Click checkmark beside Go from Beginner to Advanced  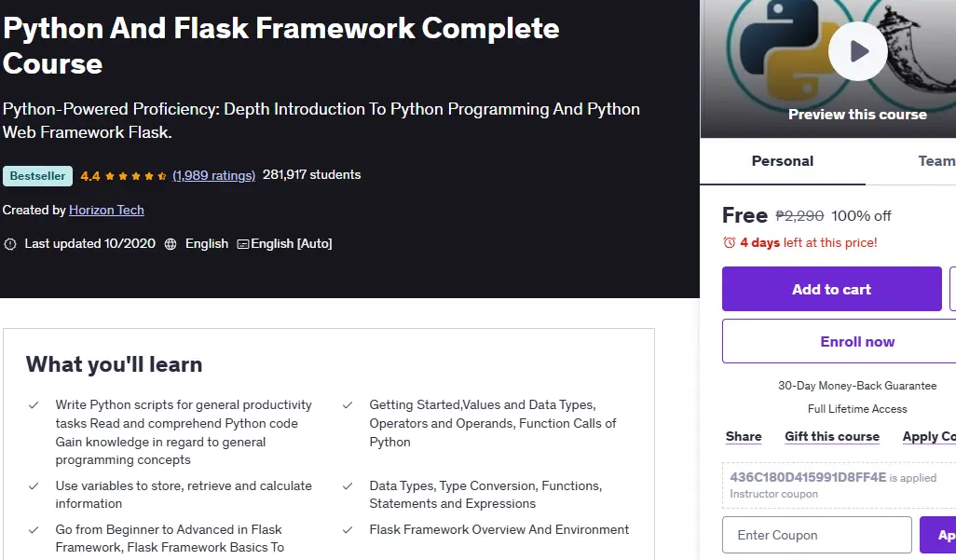point(34,530)
